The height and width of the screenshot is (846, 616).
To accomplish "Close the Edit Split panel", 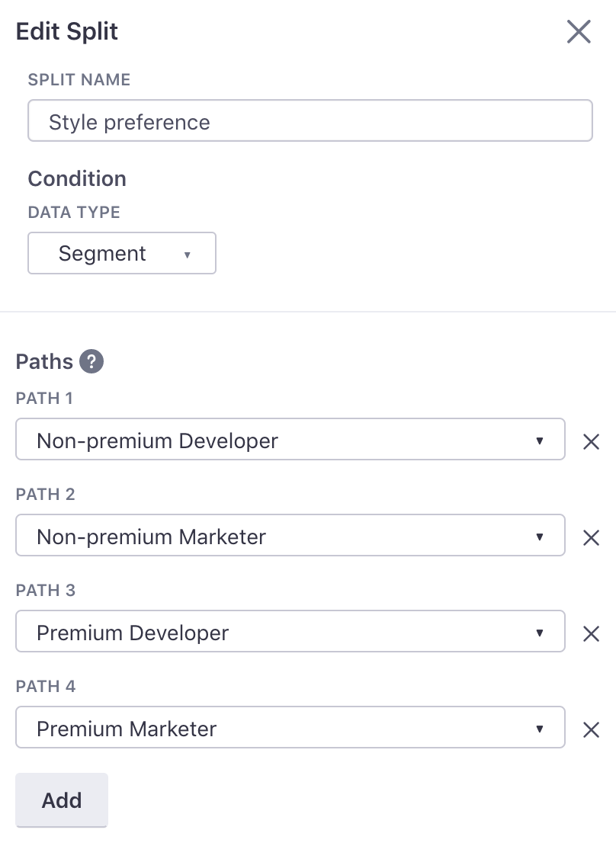I will tap(579, 31).
